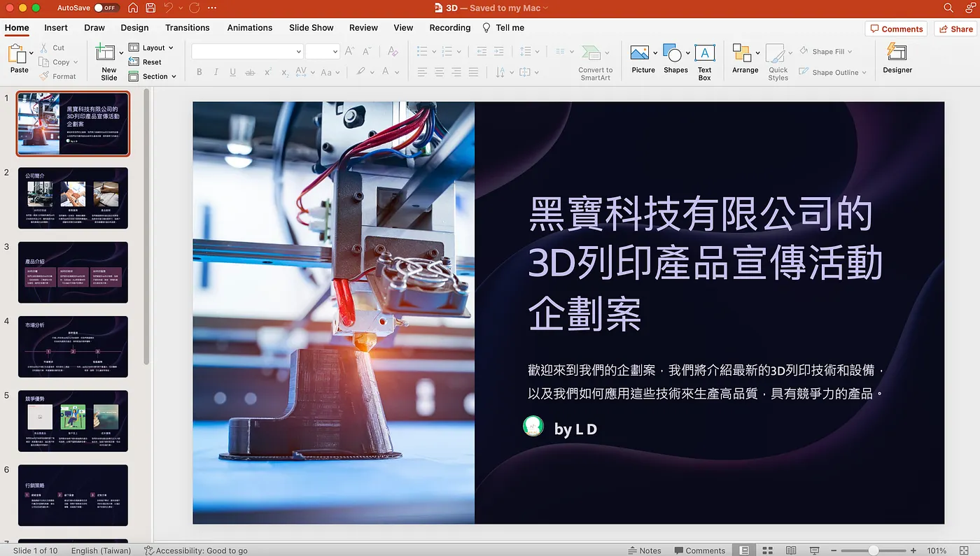Expand the Paste dropdown arrow
This screenshot has height=556, width=980.
(31, 52)
